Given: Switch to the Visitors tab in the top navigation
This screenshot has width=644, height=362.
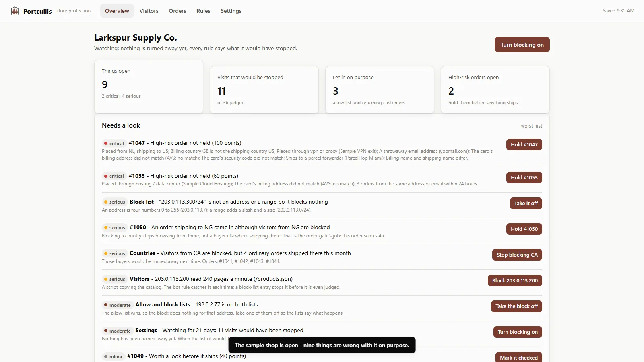Looking at the screenshot, I should 149,11.
